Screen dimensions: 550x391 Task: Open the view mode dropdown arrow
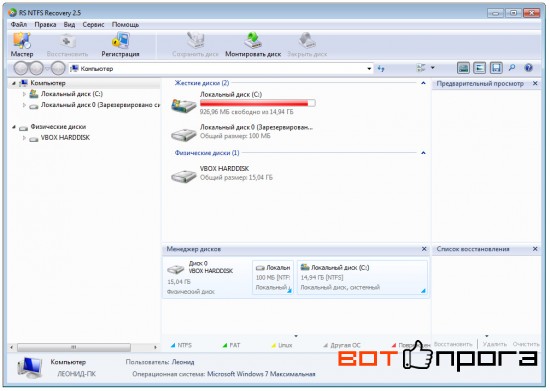pyautogui.click(x=432, y=68)
